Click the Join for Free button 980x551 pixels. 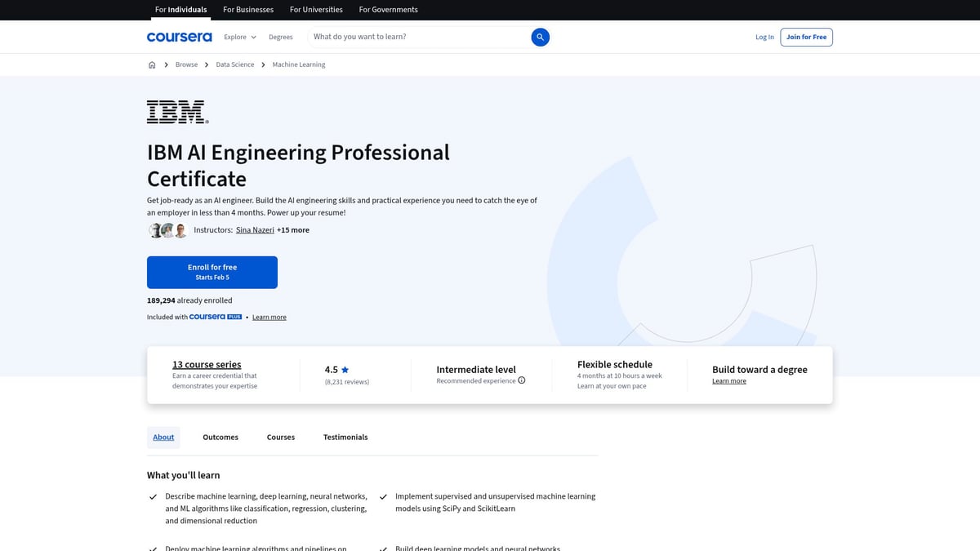[x=807, y=37]
